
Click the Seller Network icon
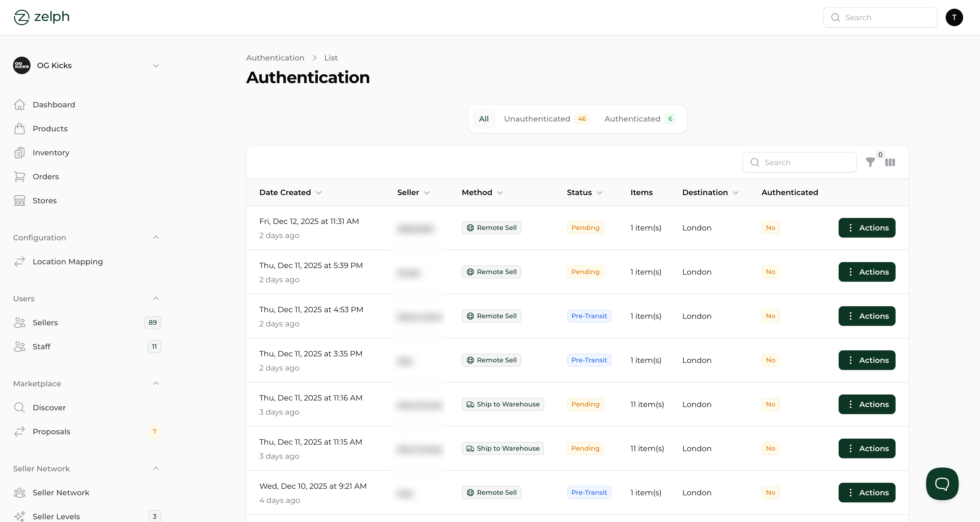[x=20, y=492]
